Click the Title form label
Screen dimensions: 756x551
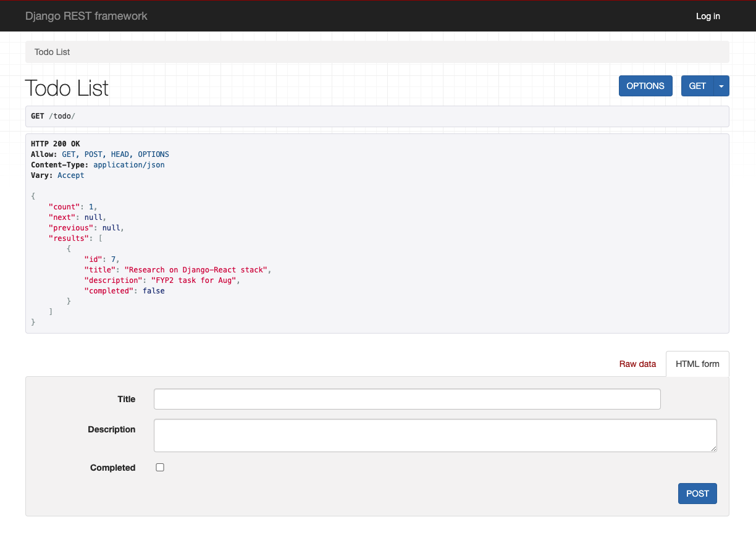click(127, 399)
